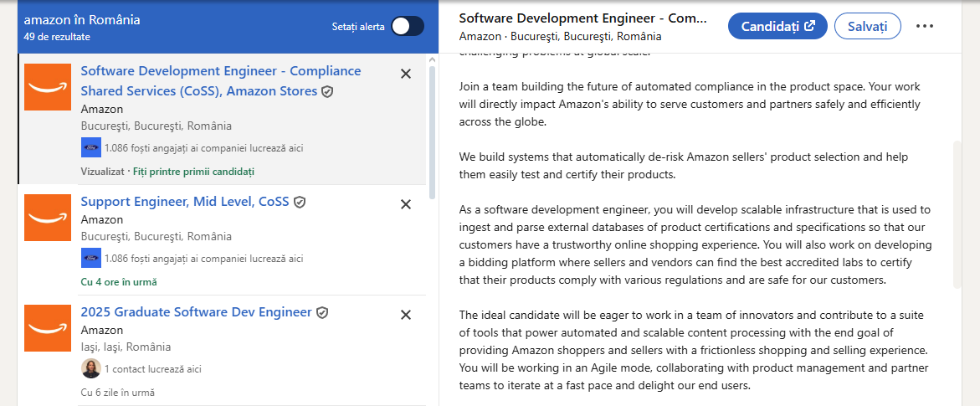Click verified badge beside Support Engineer title
This screenshot has height=406, width=980.
(300, 202)
